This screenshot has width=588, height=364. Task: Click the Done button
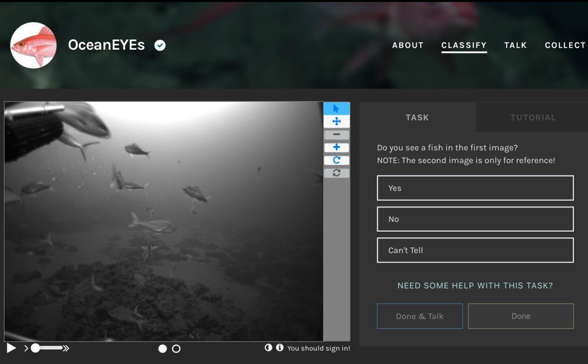point(521,316)
